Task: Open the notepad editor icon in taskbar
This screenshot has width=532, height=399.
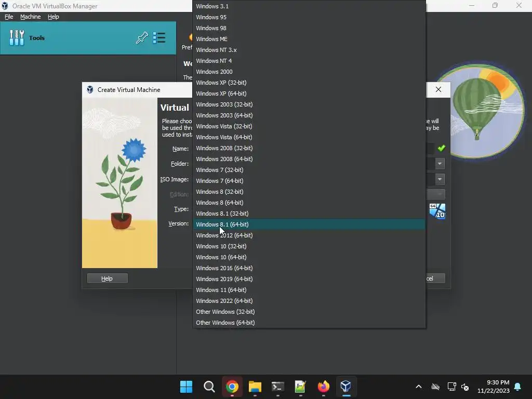Action: coord(301,387)
